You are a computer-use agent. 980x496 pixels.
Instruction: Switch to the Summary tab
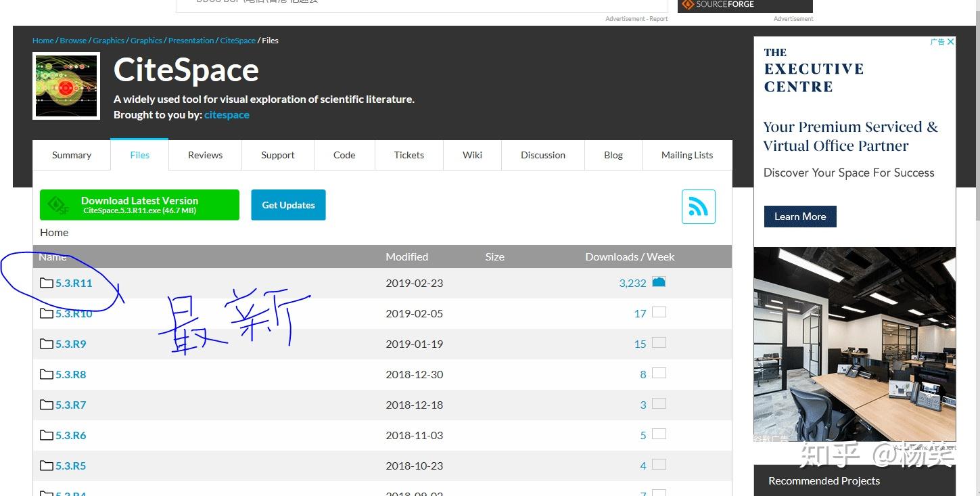(x=72, y=155)
